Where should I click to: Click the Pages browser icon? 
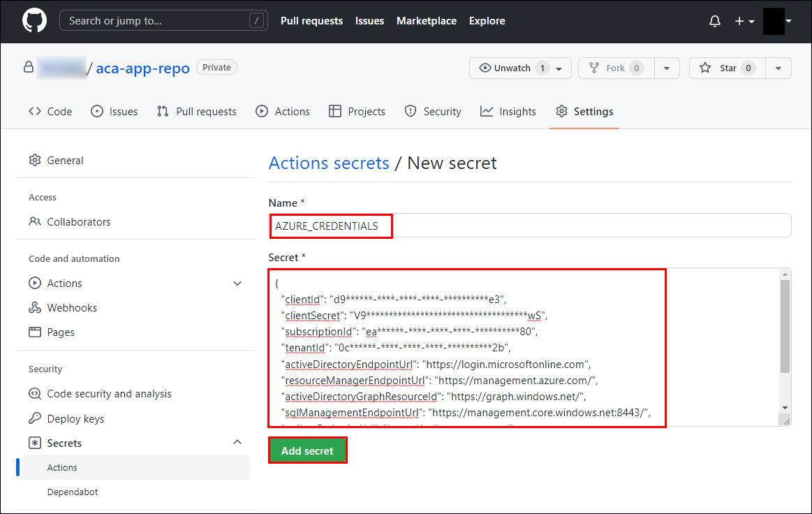click(35, 332)
